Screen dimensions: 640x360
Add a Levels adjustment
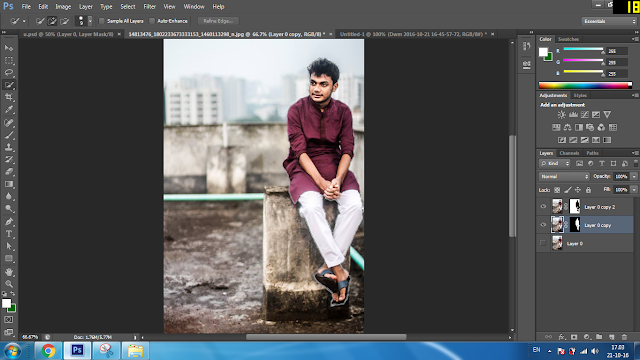tap(573, 115)
